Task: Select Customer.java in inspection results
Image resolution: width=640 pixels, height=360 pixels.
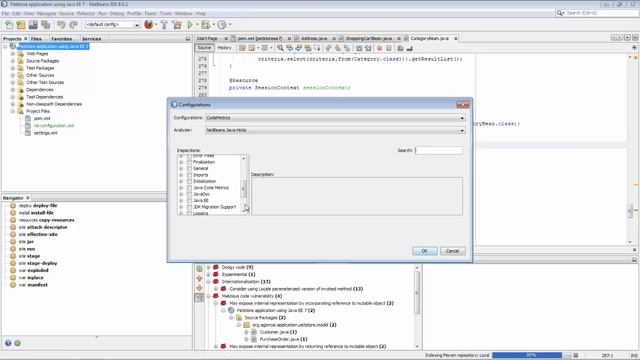Action: pyautogui.click(x=278, y=332)
